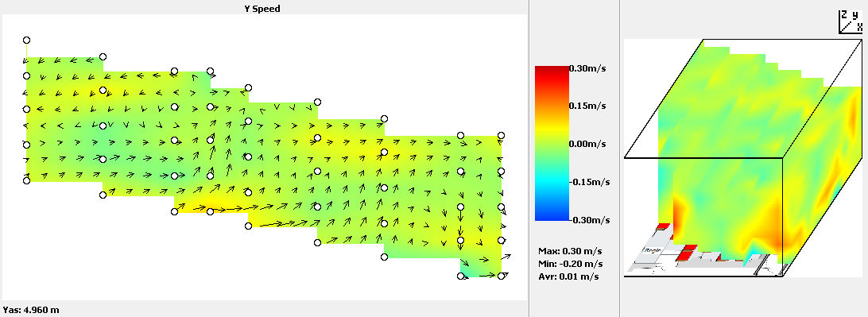Click the red inlet patch nearest the 3D floor plan's left edge

click(663, 226)
